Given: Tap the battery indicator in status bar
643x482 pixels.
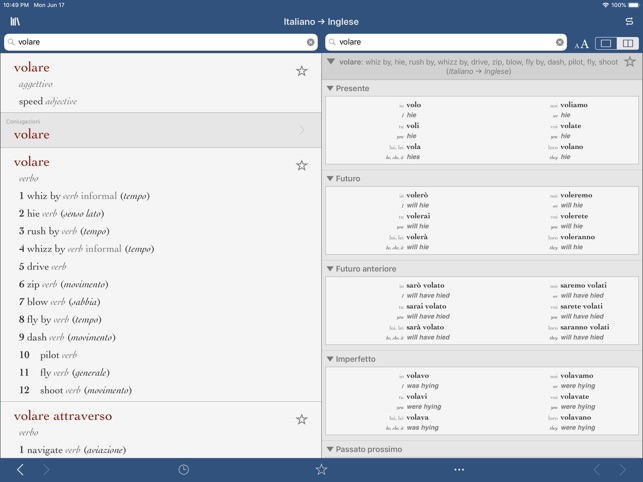Looking at the screenshot, I should click(x=633, y=5).
